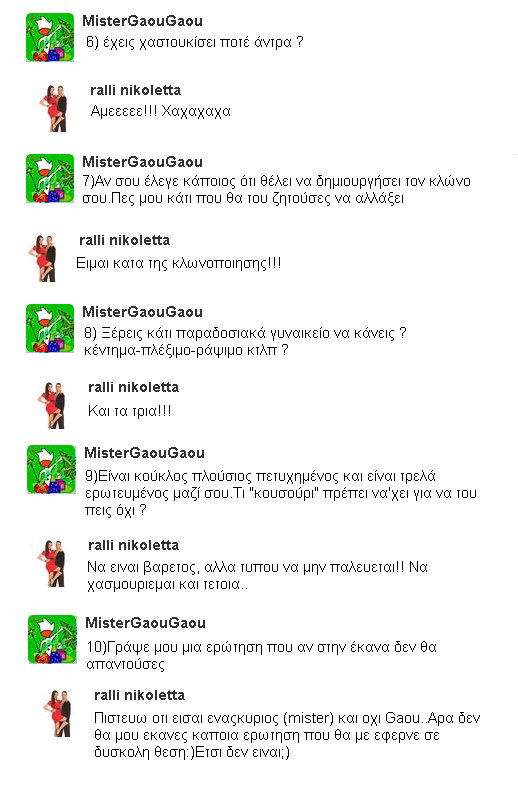Open ralli nikoletta avatar by the κλωνοποιησης reply

click(x=44, y=258)
